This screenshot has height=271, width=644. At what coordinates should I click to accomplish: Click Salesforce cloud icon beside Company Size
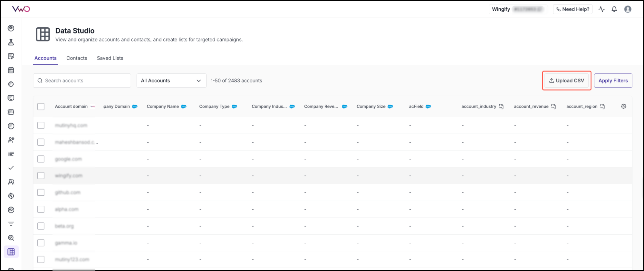point(390,107)
